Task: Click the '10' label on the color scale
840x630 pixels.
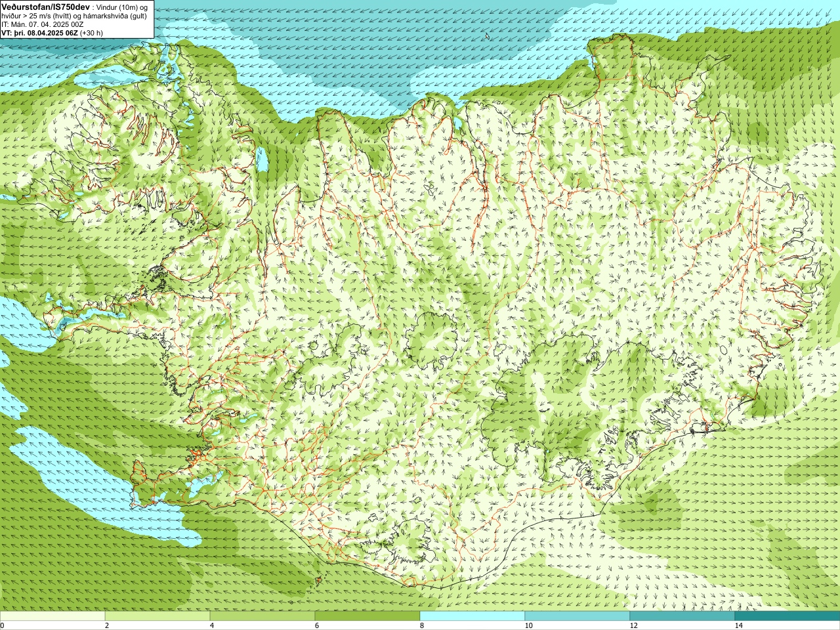Action: [528, 625]
